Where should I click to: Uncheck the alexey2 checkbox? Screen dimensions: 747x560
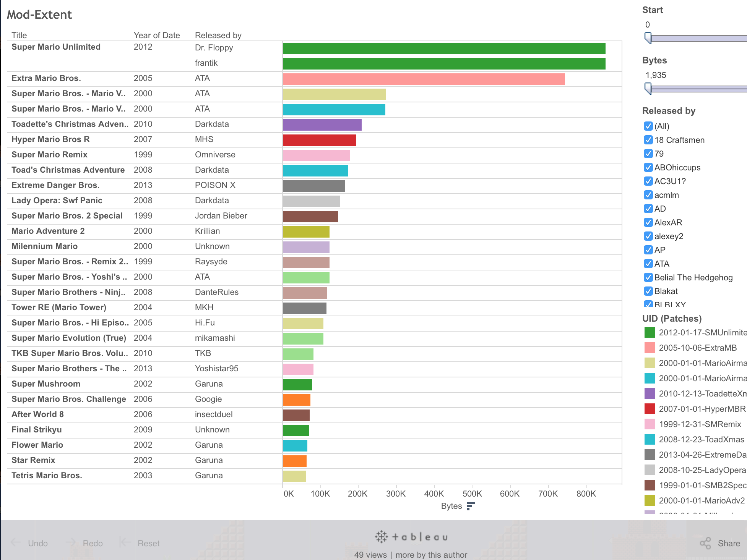(648, 236)
